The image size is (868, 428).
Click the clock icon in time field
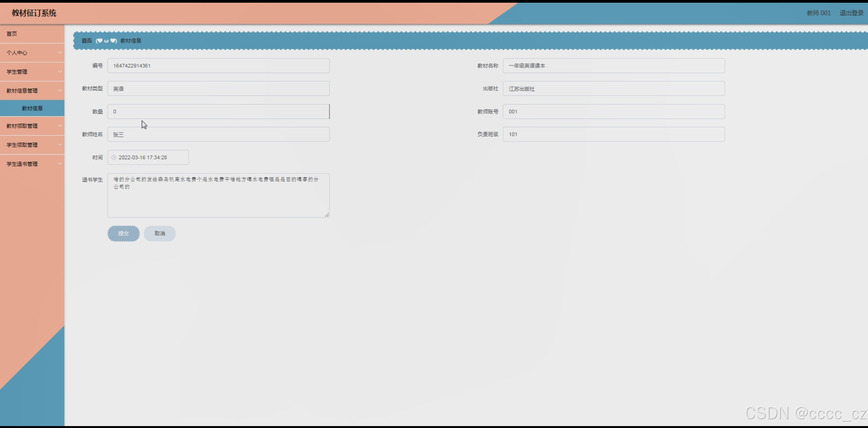114,158
